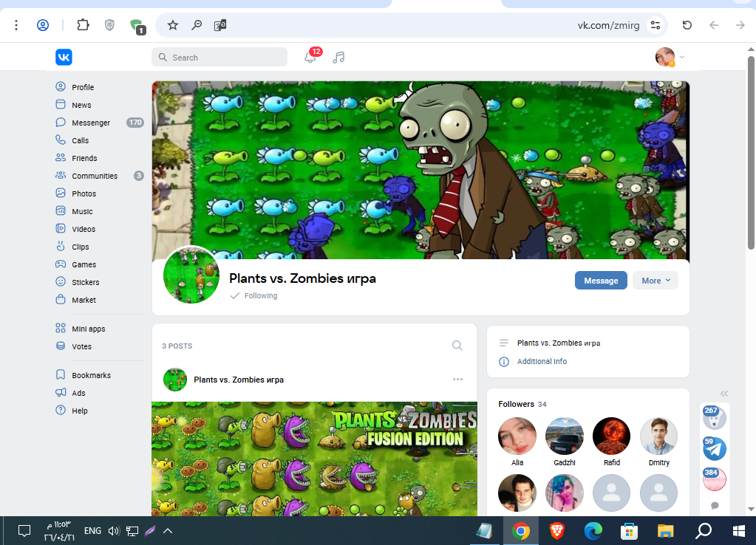Viewport: 756px width, 545px height.
Task: Click the taskbar volume speaker icon
Action: coord(114,531)
